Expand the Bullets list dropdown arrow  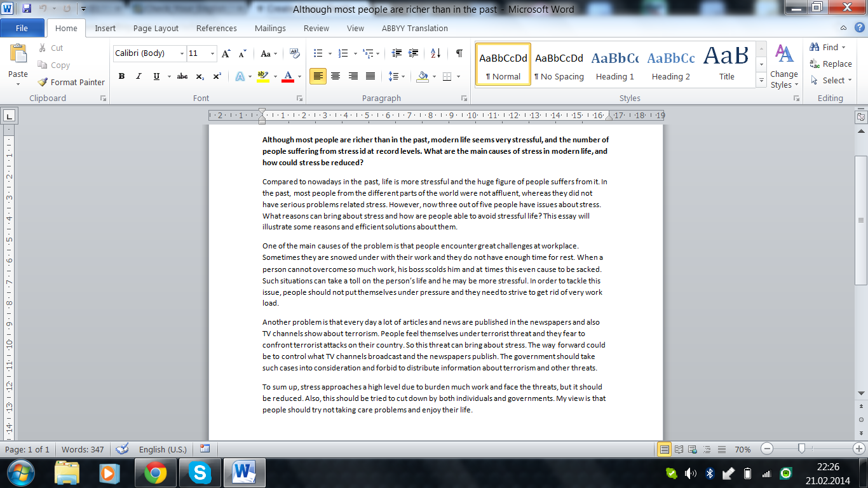click(x=329, y=53)
